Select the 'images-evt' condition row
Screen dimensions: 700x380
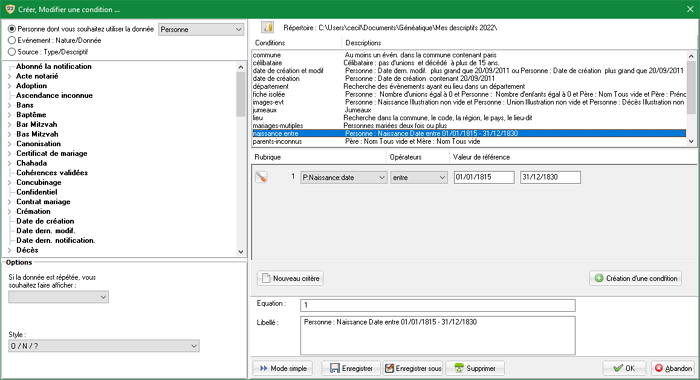click(469, 102)
